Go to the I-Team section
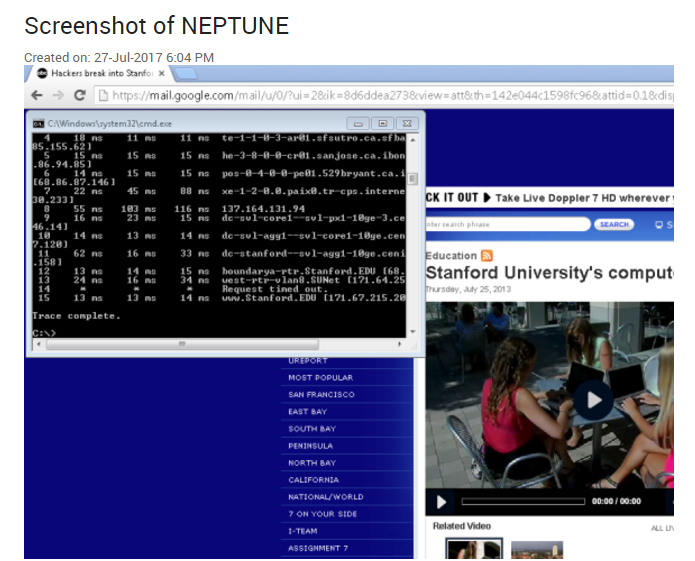The image size is (695, 561). click(x=303, y=531)
